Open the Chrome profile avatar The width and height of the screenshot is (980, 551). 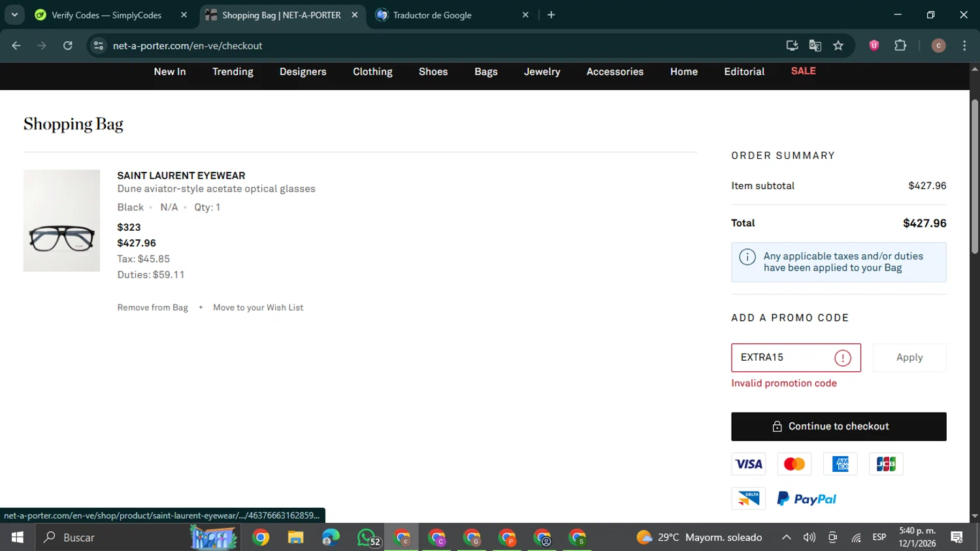pyautogui.click(x=938, y=46)
